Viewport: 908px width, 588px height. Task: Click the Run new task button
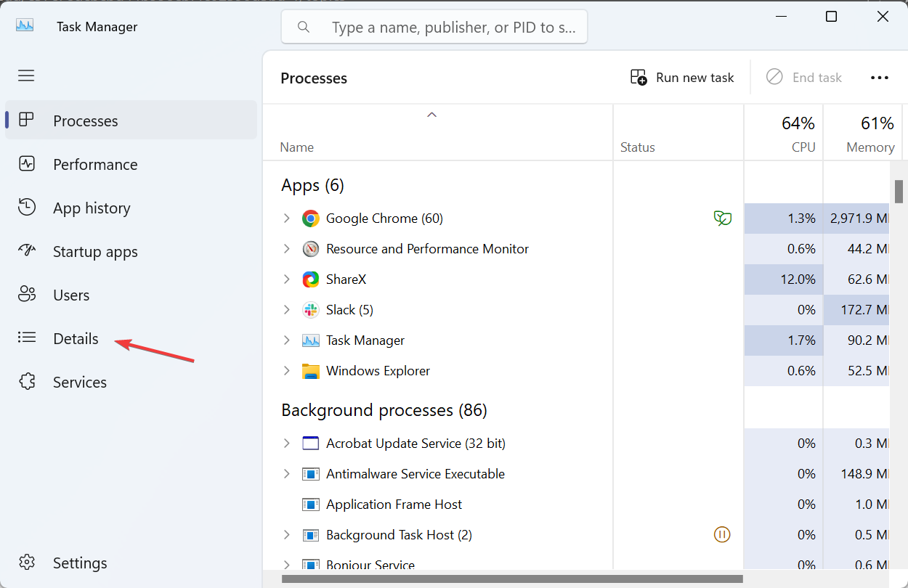[682, 78]
